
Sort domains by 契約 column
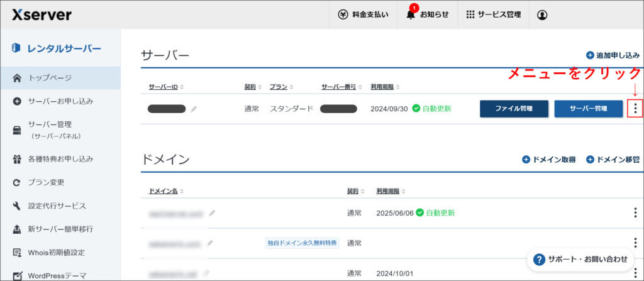pyautogui.click(x=356, y=191)
